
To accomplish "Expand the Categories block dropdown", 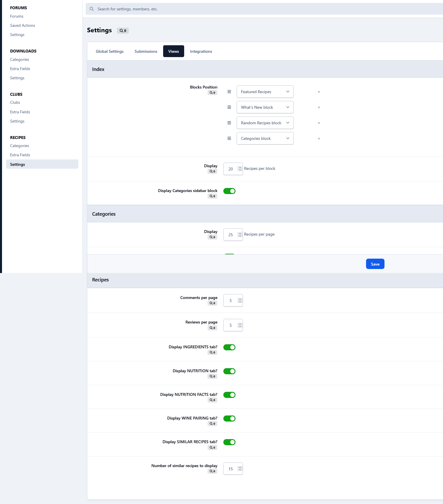I will pyautogui.click(x=265, y=138).
